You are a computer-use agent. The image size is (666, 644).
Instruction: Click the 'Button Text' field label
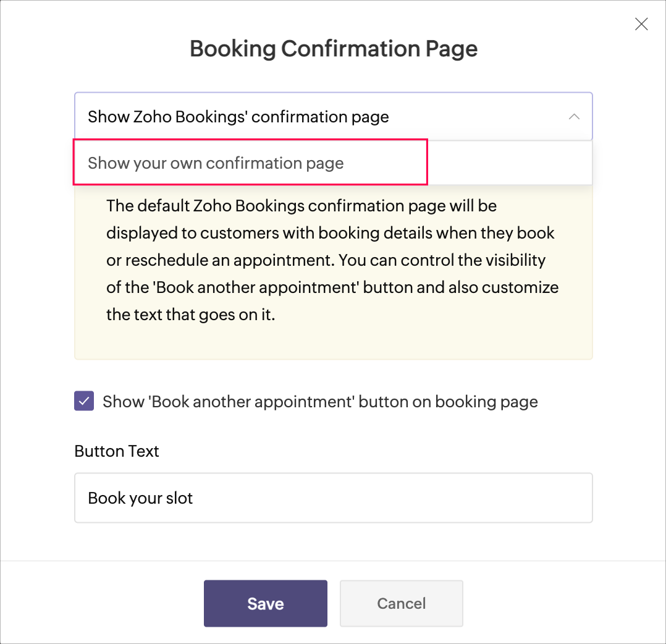(x=116, y=451)
